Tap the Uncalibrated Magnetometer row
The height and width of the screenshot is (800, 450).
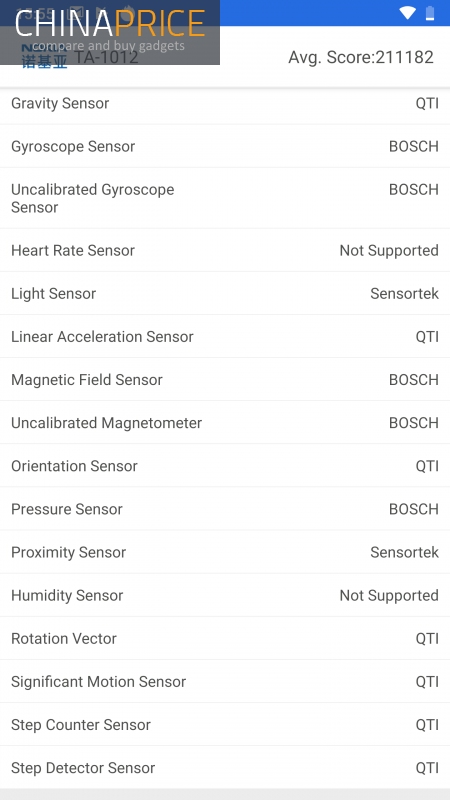click(225, 423)
